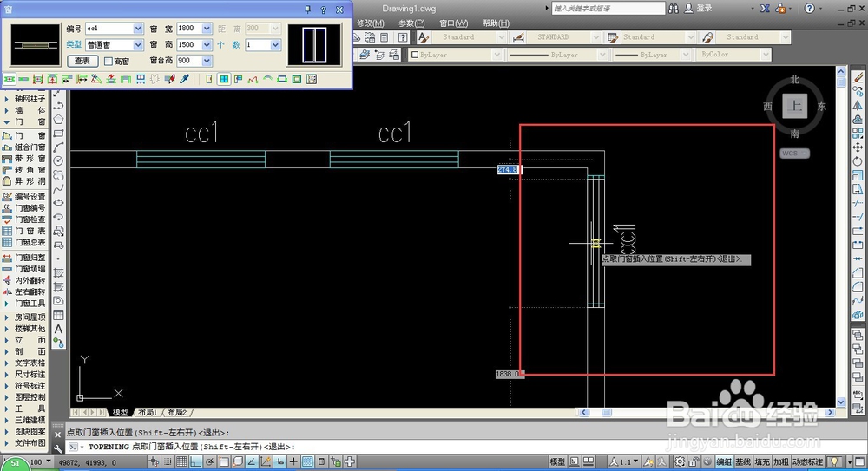The height and width of the screenshot is (471, 868).
Task: Select pier-width fixed distance insertion icon
Action: tap(67, 79)
